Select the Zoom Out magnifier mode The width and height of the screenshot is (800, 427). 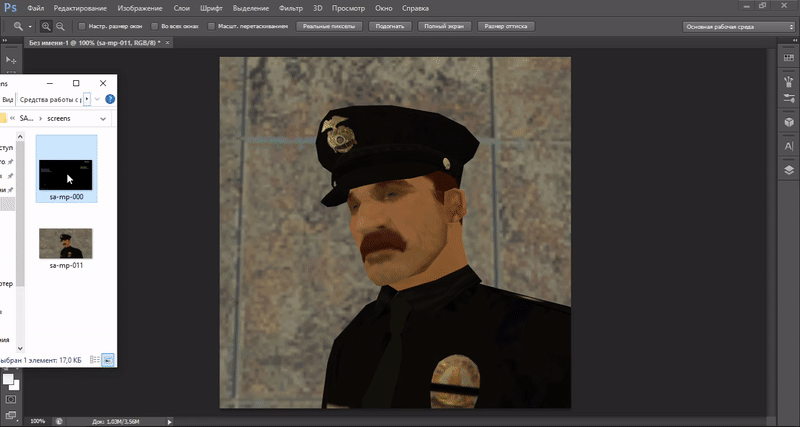pyautogui.click(x=60, y=26)
